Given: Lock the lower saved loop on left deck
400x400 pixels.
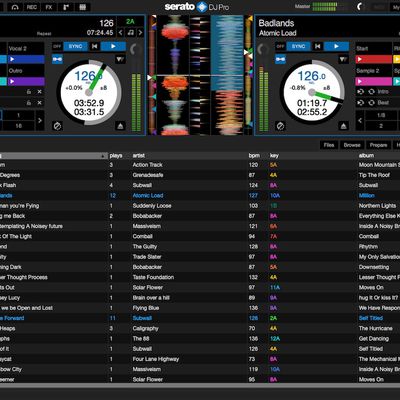Looking at the screenshot, I should click(x=29, y=103).
